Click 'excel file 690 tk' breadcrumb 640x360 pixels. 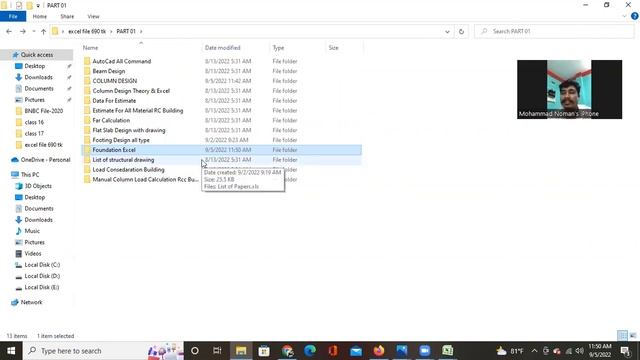click(87, 31)
